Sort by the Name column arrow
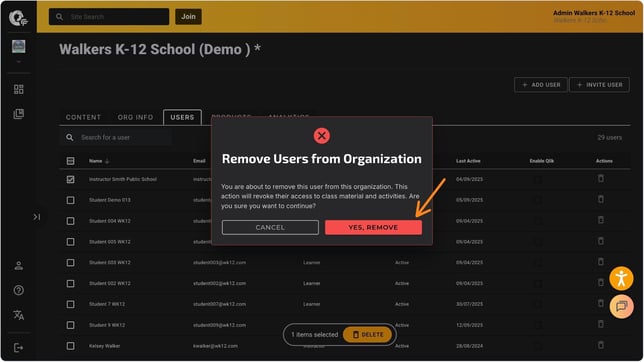The height and width of the screenshot is (362, 644). (x=107, y=161)
